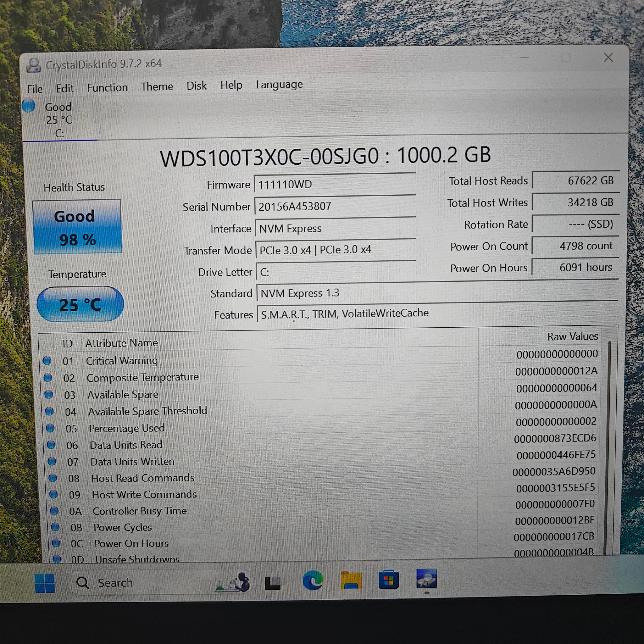Viewport: 644px width, 644px height.
Task: Open the Edit menu
Action: coord(65,88)
